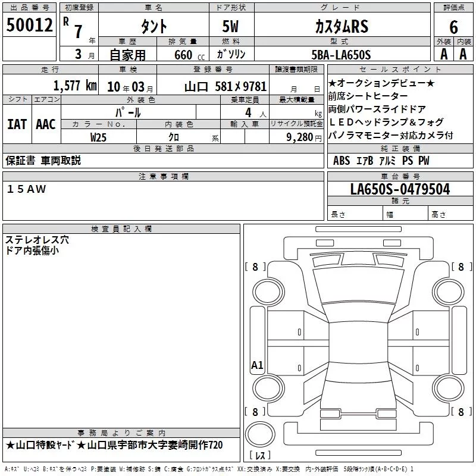
Task: Select the model code 5BA-LA650S
Action: (340, 55)
